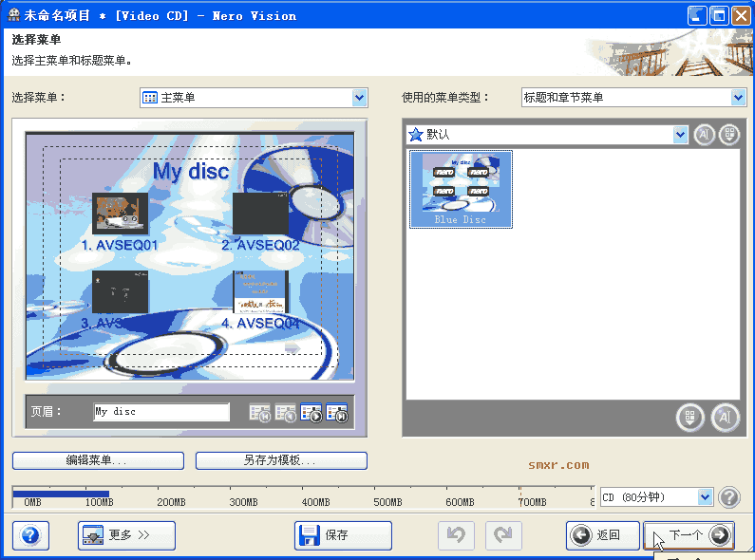
Task: Select the Blue Disc template thumbnail
Action: 461,189
